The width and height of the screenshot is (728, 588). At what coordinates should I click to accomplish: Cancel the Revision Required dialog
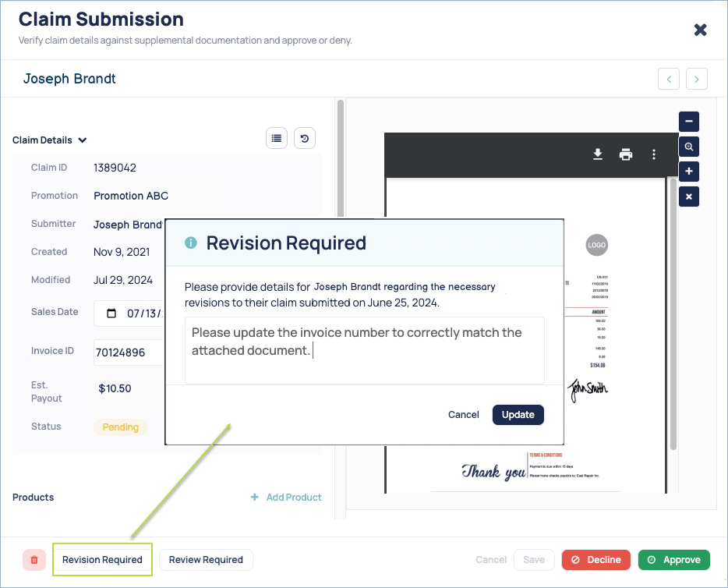point(464,414)
